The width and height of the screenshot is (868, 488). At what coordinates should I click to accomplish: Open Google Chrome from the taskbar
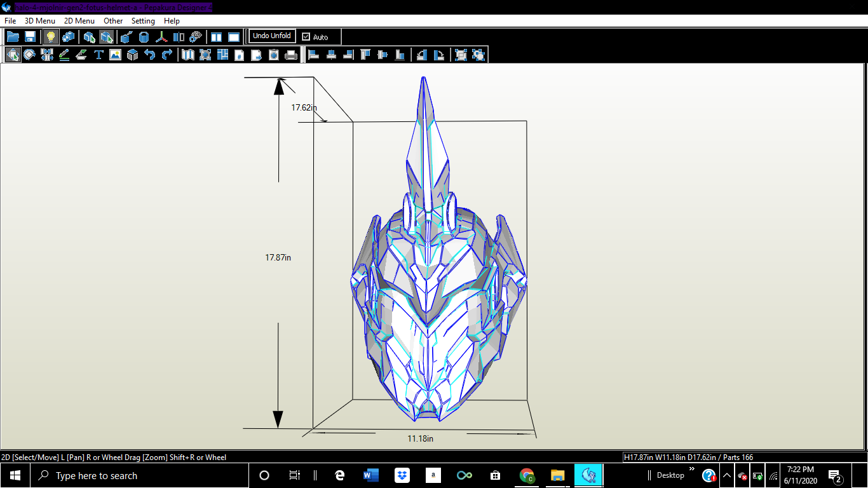point(526,475)
